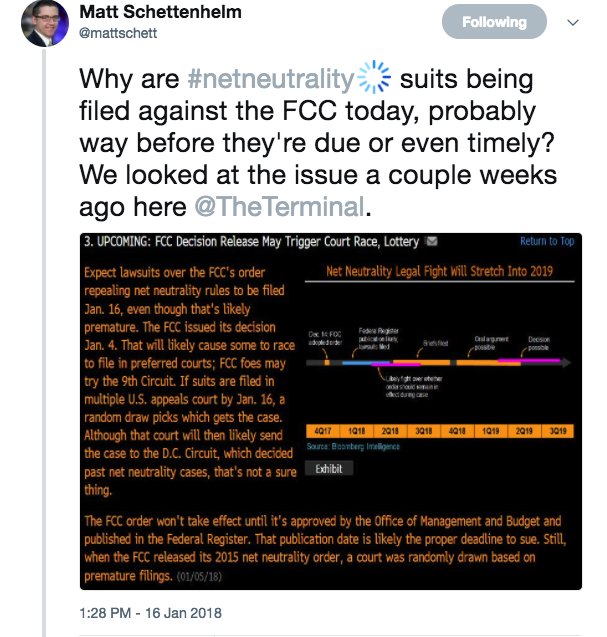Click the 1Q19 quarter label

(x=491, y=431)
